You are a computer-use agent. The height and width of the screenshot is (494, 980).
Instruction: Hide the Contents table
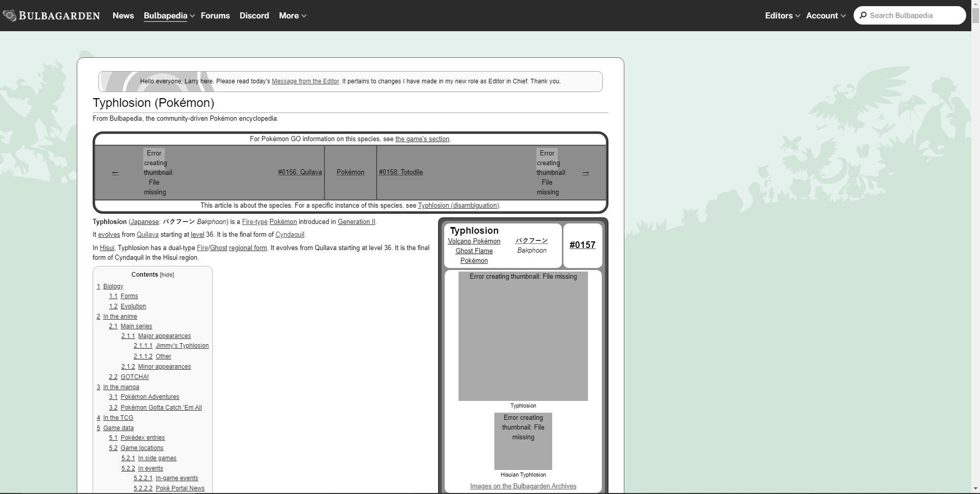click(167, 275)
